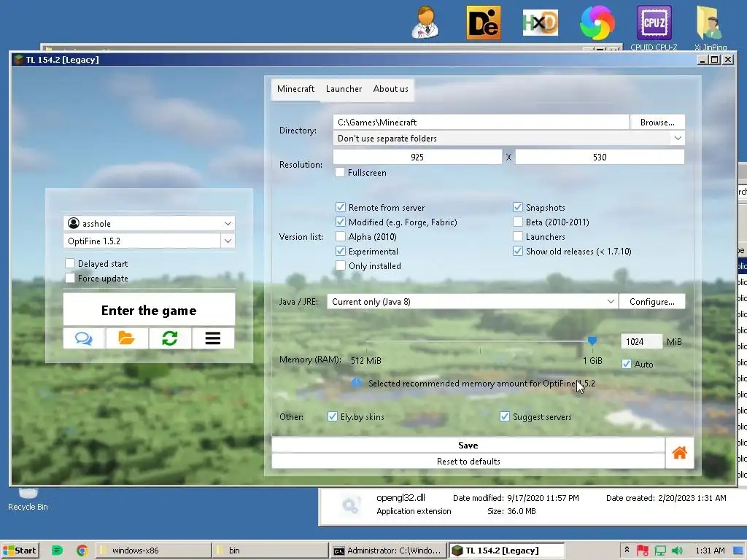Enable the Launchers checkbox
The image size is (747, 560).
click(x=518, y=237)
